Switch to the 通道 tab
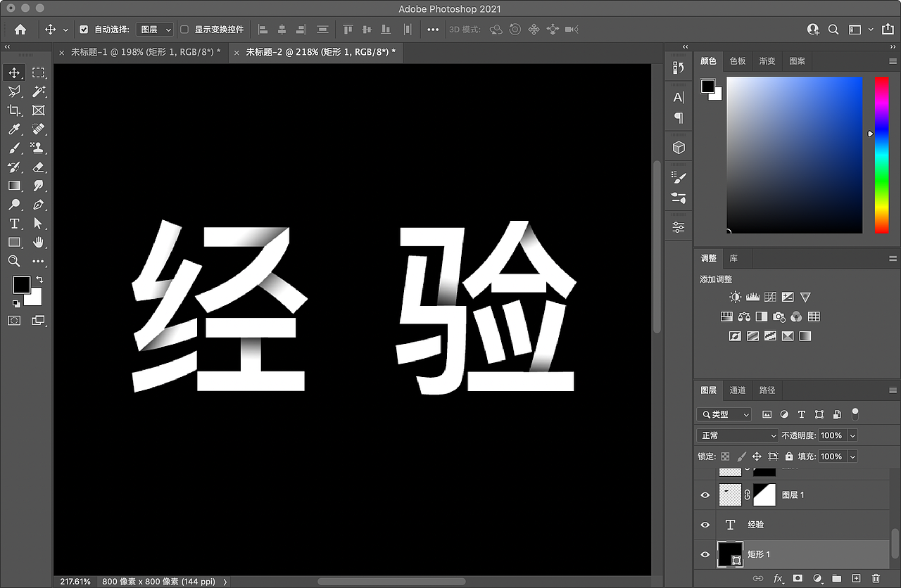901x588 pixels. pos(738,390)
